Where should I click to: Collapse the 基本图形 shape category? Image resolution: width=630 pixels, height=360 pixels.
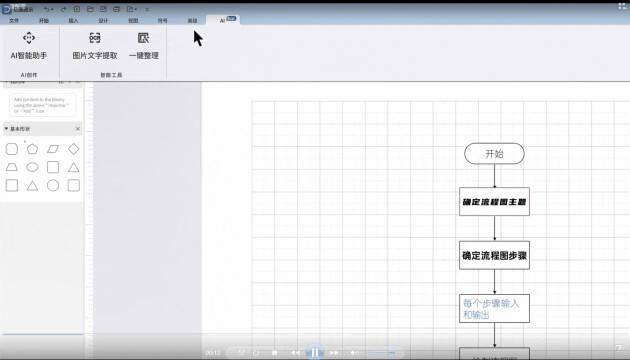[x=6, y=129]
